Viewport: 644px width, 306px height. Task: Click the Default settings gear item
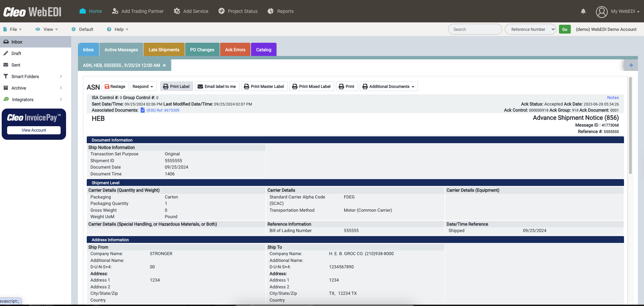[82, 30]
